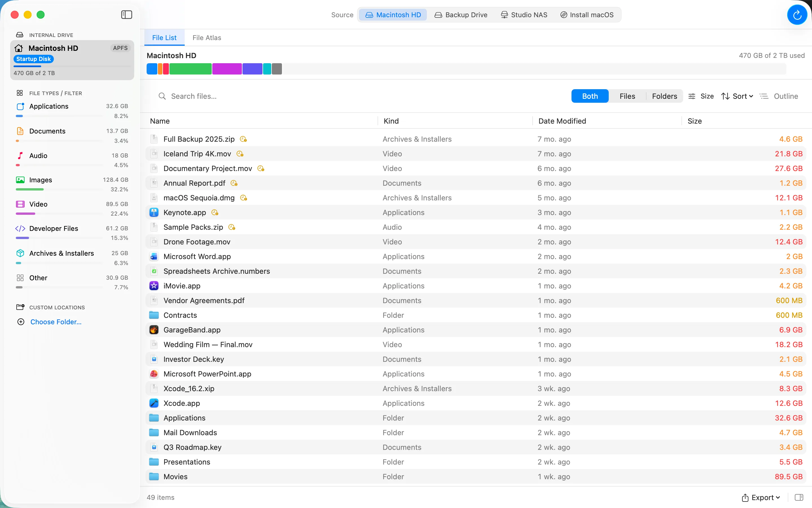Filter by Documents file type
The image size is (812, 508).
coord(72,135)
